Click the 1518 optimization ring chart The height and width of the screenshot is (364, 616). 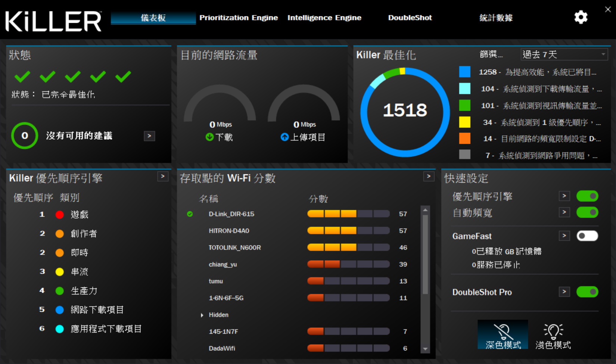405,112
